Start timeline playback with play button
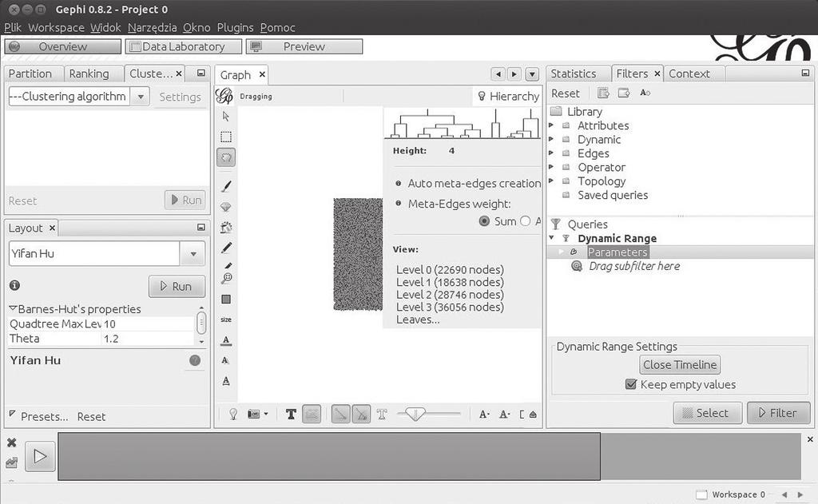Screen dimensions: 818x504 (x=40, y=457)
